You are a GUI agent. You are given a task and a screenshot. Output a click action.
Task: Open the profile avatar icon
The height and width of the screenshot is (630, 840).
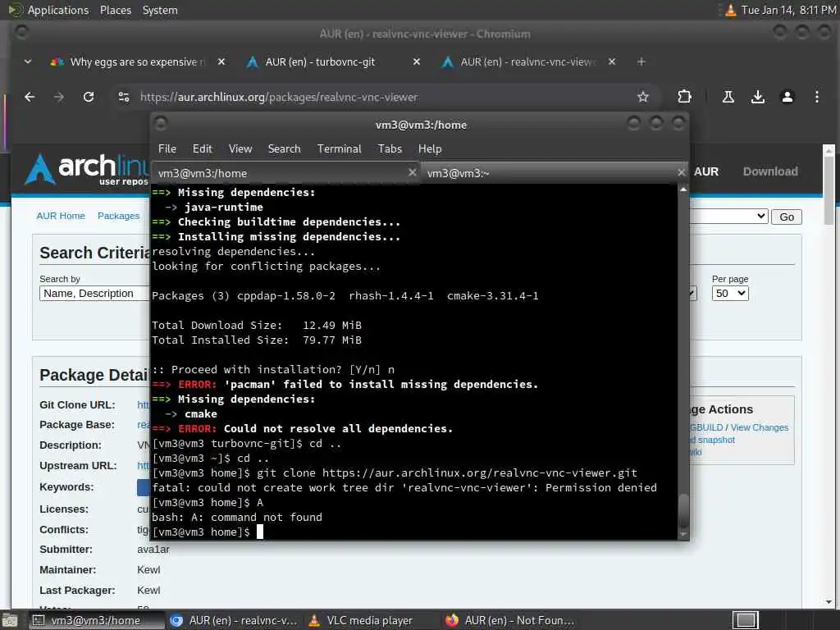[787, 97]
